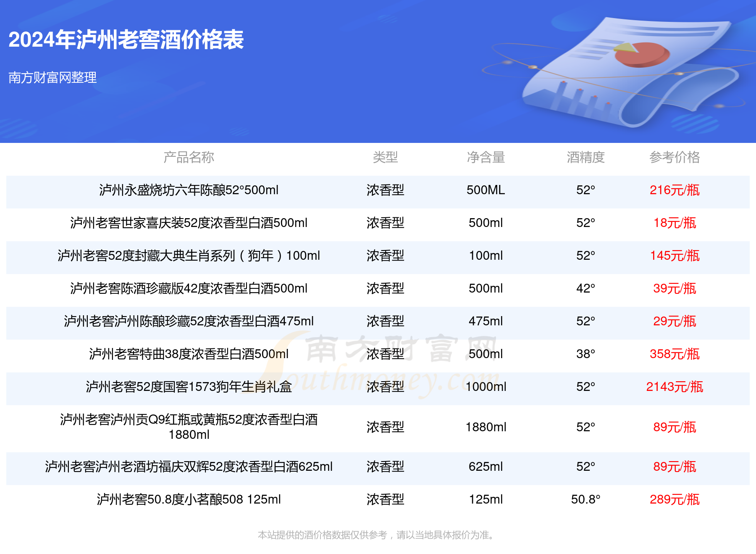Image resolution: width=756 pixels, height=554 pixels.
Task: Click the 类型 column header
Action: pos(385,157)
